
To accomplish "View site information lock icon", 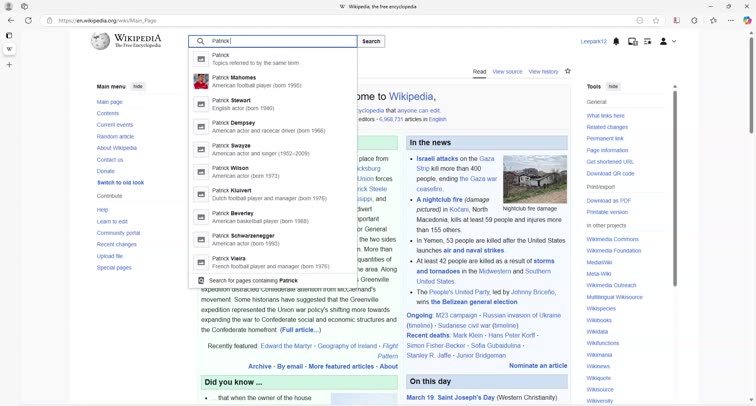I will click(49, 21).
